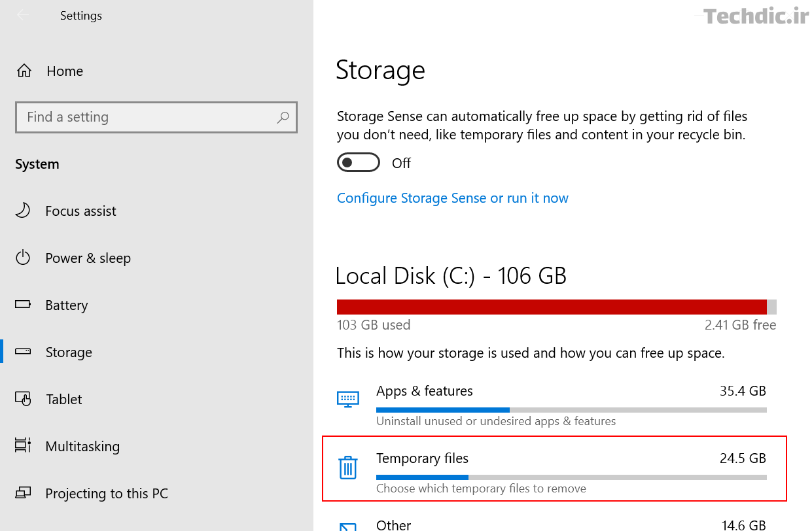Image resolution: width=812 pixels, height=531 pixels.
Task: Click the search magnifier glass
Action: [283, 117]
